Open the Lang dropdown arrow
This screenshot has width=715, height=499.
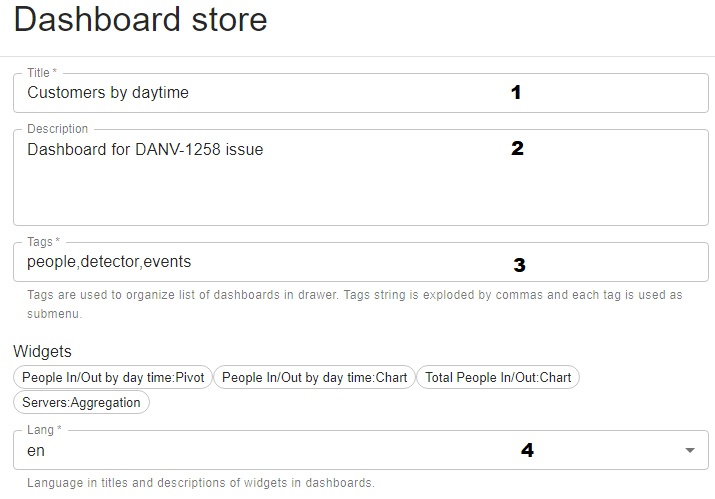(x=689, y=451)
